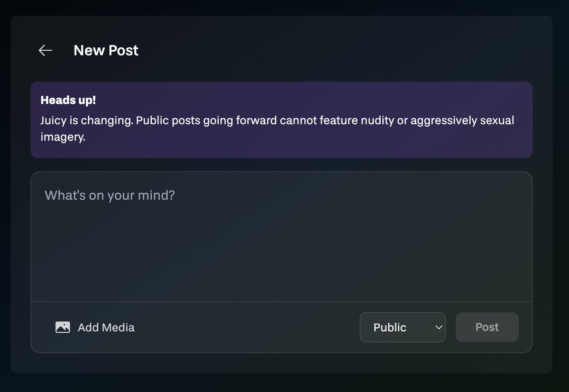Go back using the left arrow icon

point(45,50)
